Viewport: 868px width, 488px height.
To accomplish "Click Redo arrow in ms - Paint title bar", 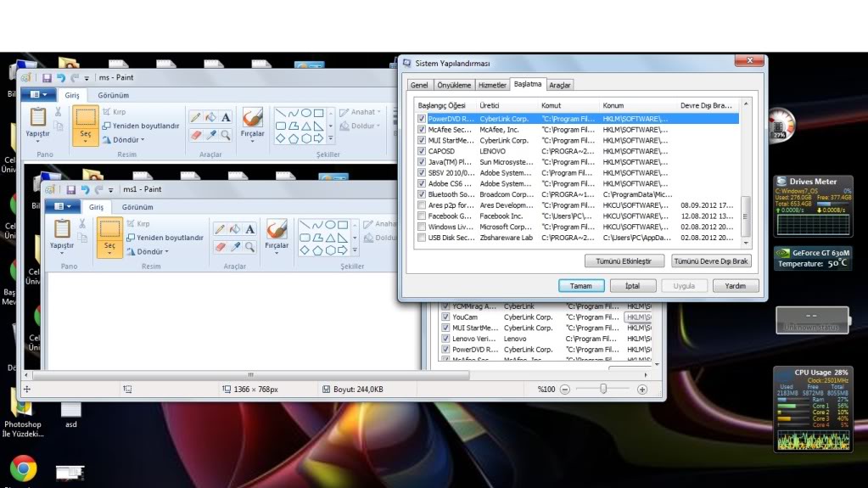I will pos(74,78).
